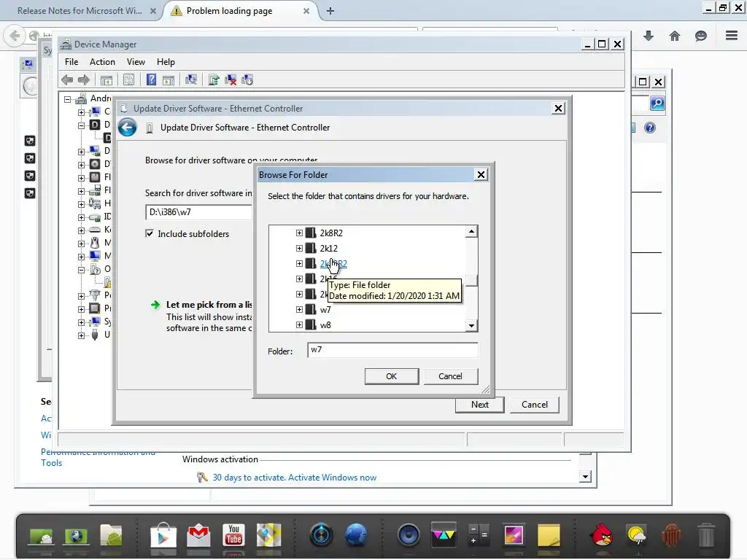Image resolution: width=747 pixels, height=560 pixels.
Task: Click the round blue help icon in background window
Action: [650, 128]
